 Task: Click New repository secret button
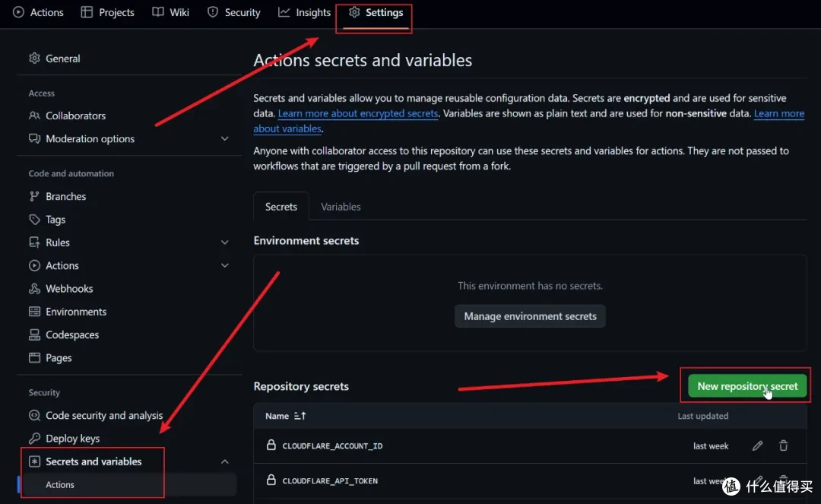click(x=747, y=385)
